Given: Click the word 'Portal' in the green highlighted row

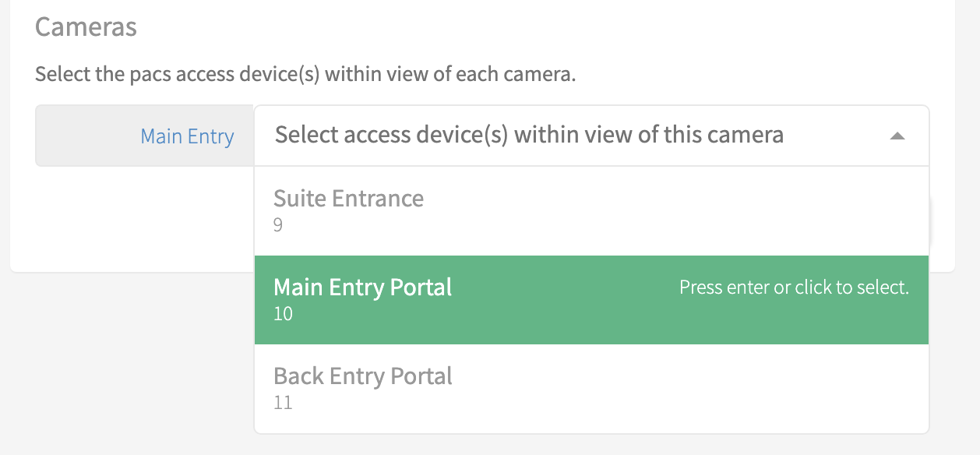Looking at the screenshot, I should [x=420, y=287].
